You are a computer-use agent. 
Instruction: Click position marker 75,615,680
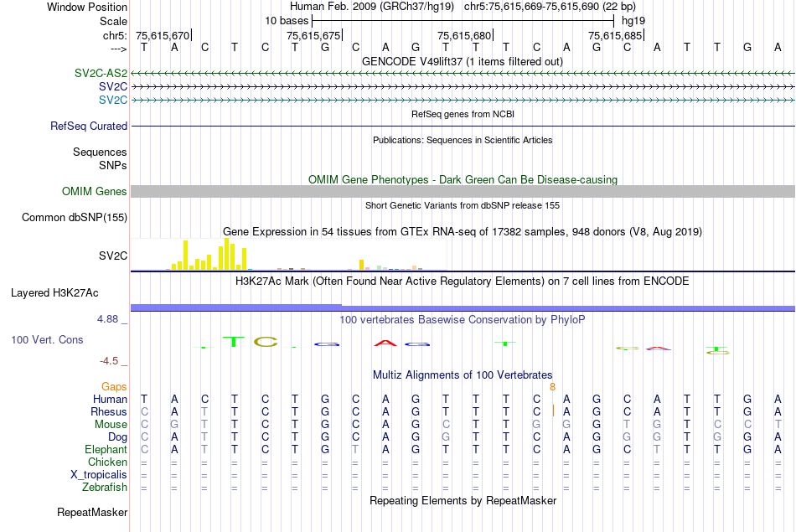click(464, 35)
